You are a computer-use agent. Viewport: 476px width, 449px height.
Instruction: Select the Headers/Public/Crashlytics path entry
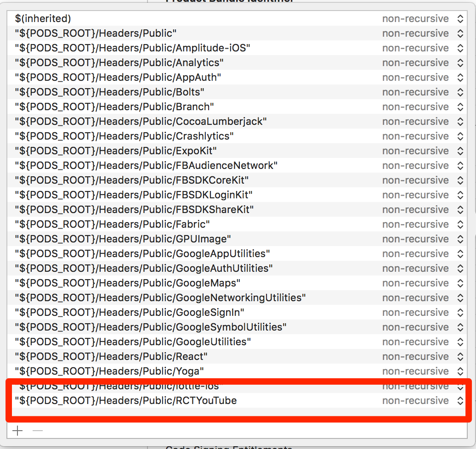tap(124, 136)
